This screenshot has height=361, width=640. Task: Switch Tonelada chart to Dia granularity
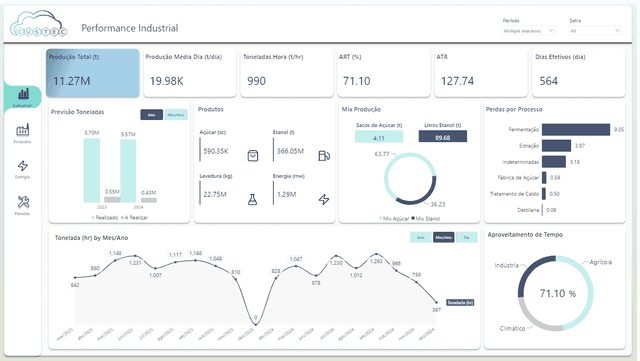click(467, 237)
